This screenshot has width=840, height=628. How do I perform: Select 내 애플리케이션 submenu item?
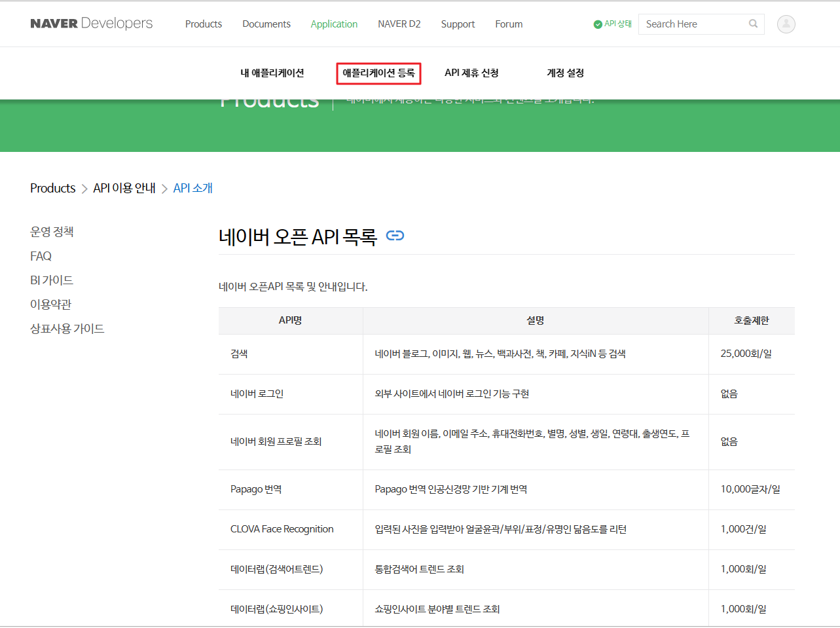click(272, 73)
